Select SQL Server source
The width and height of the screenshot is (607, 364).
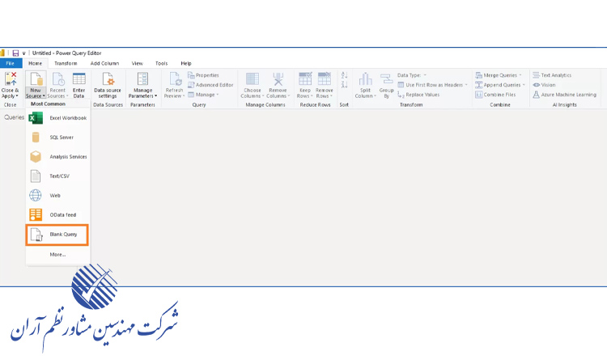pos(58,138)
